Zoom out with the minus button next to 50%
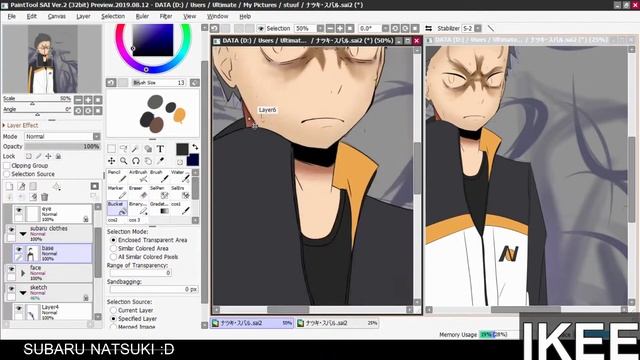 click(330, 28)
